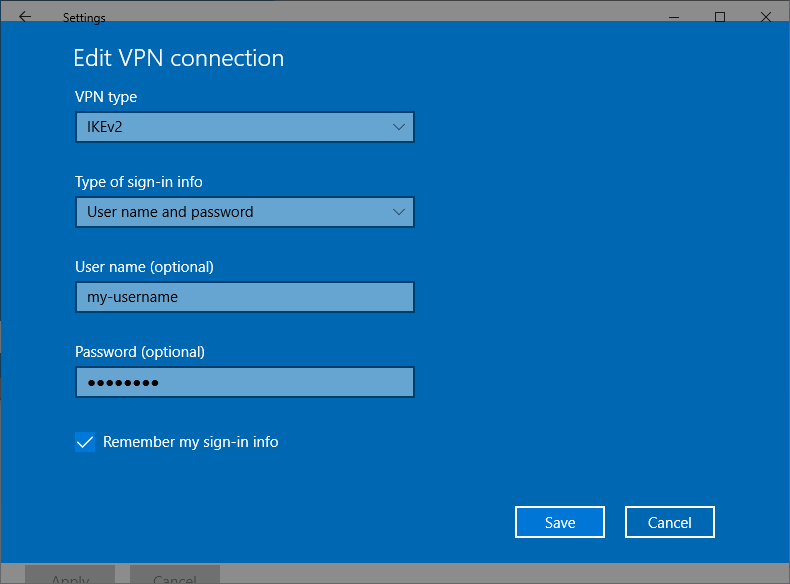Close the Settings window
This screenshot has height=584, width=790.
(766, 17)
